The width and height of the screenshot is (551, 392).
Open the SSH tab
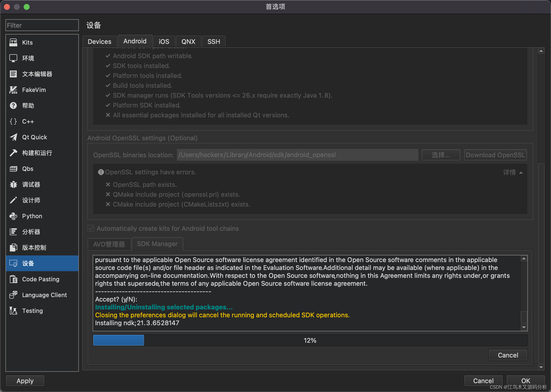(x=214, y=41)
